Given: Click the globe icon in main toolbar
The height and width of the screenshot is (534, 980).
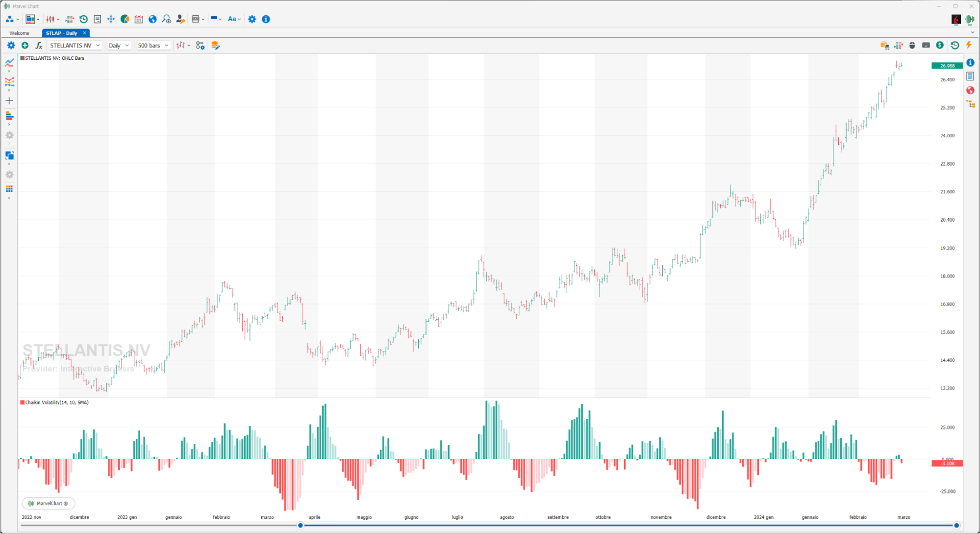Looking at the screenshot, I should (x=152, y=19).
